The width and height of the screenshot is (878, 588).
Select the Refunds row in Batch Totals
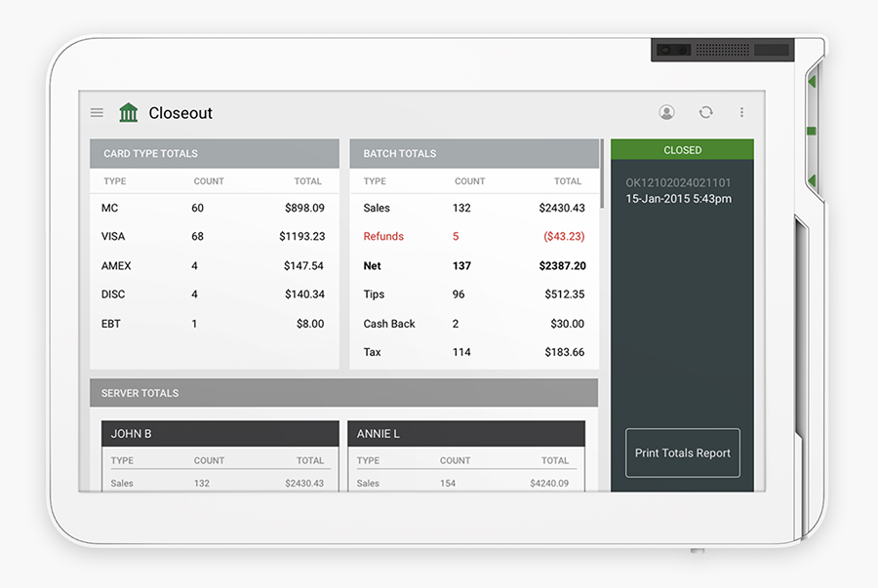pos(474,237)
